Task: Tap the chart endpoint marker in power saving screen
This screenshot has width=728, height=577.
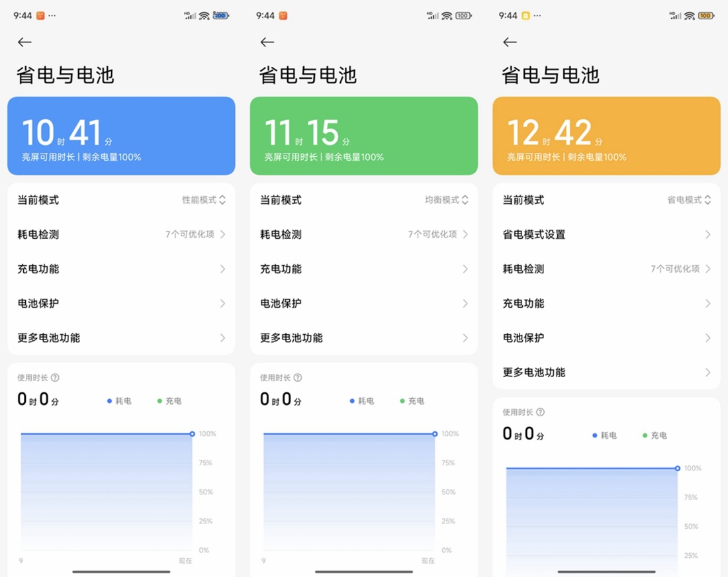Action: click(x=678, y=468)
